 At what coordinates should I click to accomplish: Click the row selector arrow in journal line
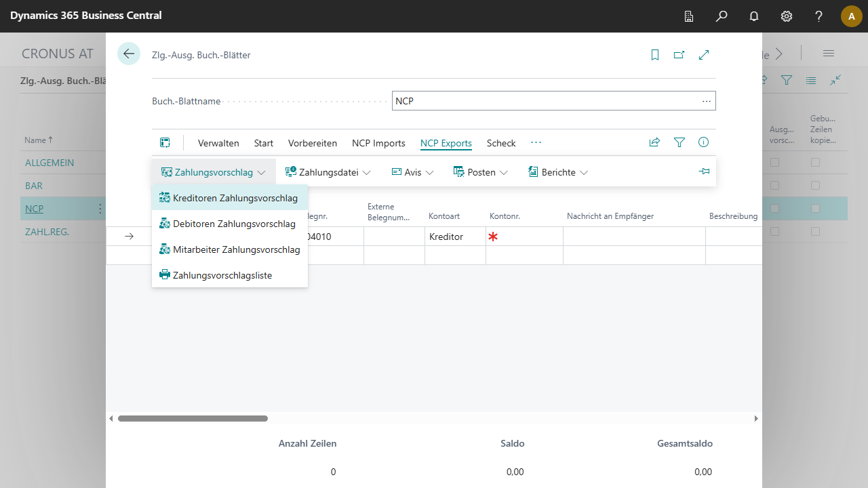coord(129,237)
